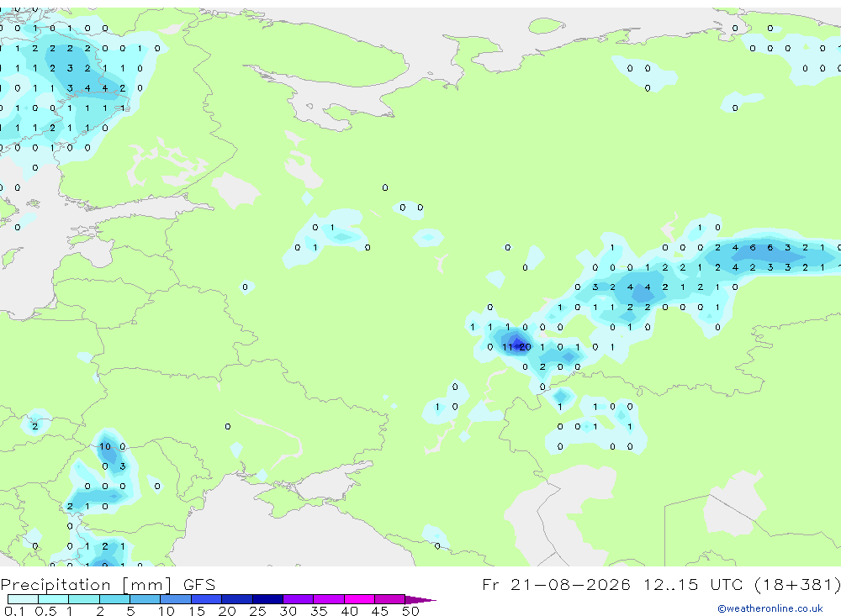The image size is (841, 616).
Task: Click legend scale label '0.1'
Action: pos(14,611)
